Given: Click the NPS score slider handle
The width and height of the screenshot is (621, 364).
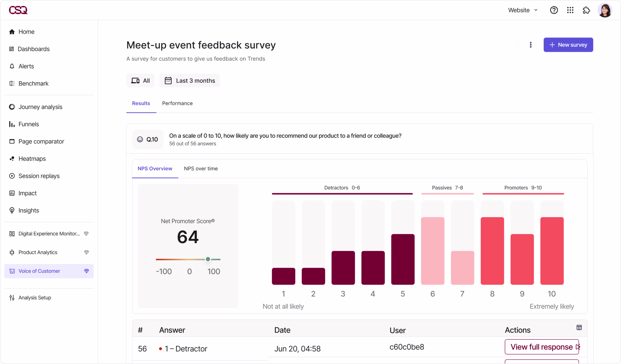Looking at the screenshot, I should (208, 259).
